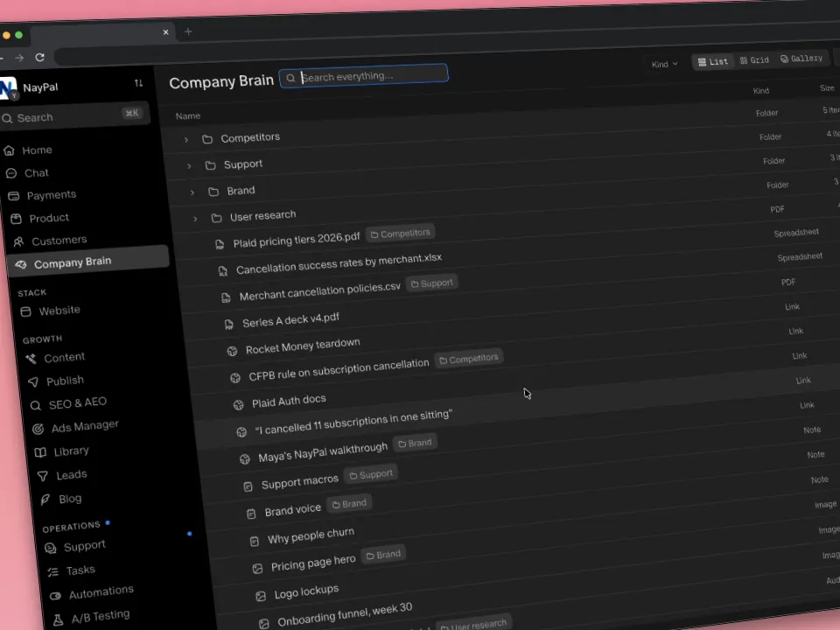The image size is (840, 630).
Task: Open "I cancelled 11 subscriptions in one sitting"
Action: coord(353,422)
